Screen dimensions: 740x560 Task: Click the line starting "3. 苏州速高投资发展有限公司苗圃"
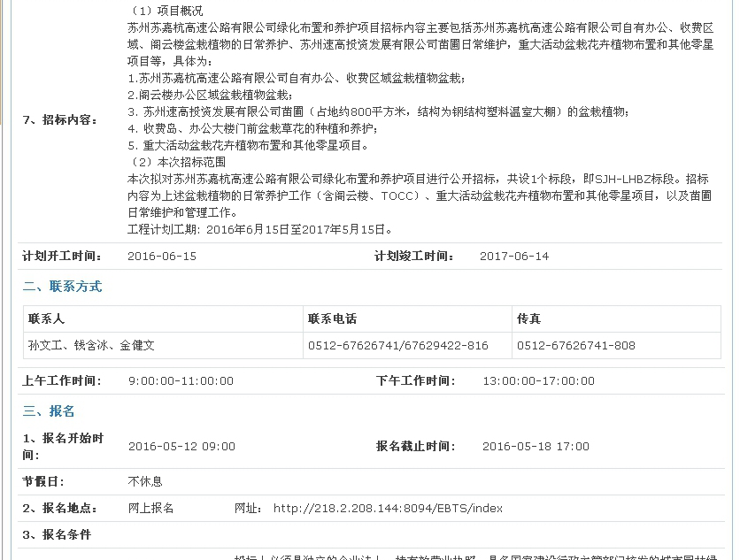coord(379,111)
